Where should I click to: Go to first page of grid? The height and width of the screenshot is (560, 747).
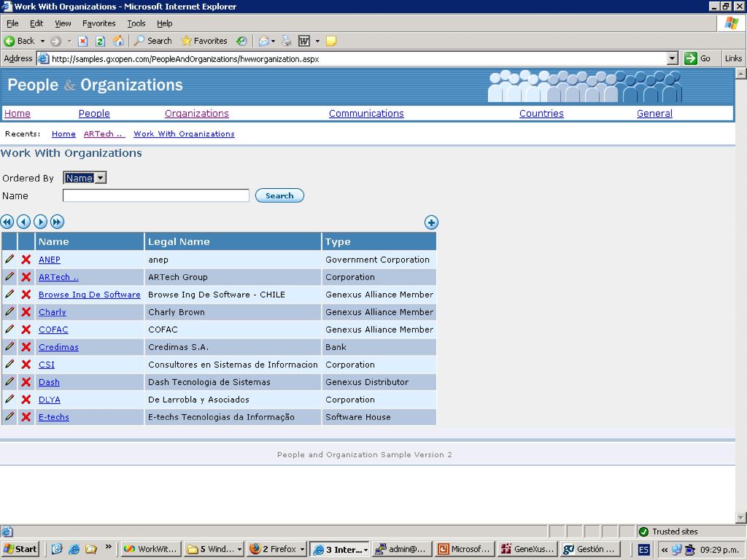point(7,222)
